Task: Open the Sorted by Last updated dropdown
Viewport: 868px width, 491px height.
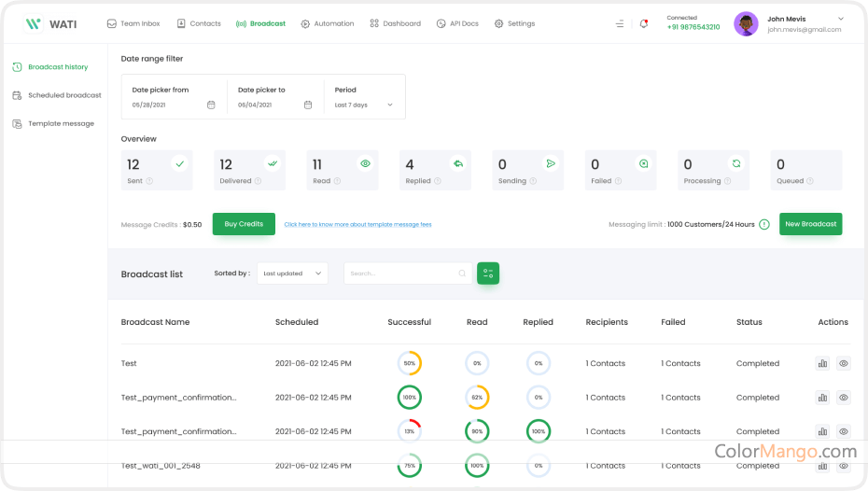Action: point(293,274)
